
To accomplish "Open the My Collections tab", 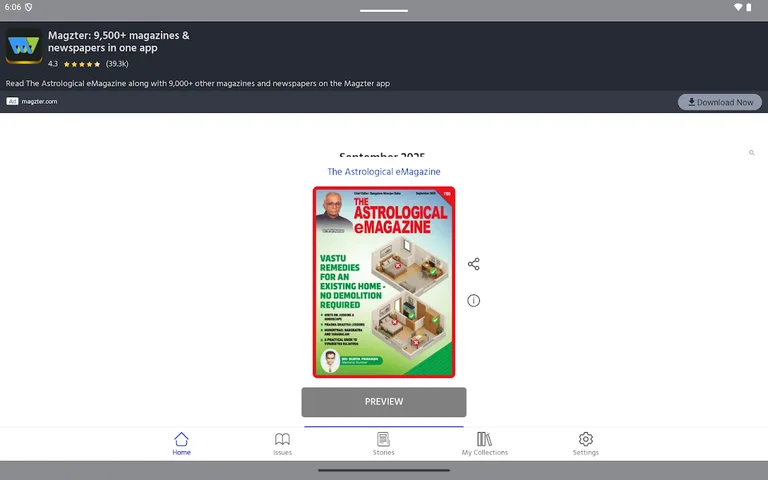I will tap(484, 444).
